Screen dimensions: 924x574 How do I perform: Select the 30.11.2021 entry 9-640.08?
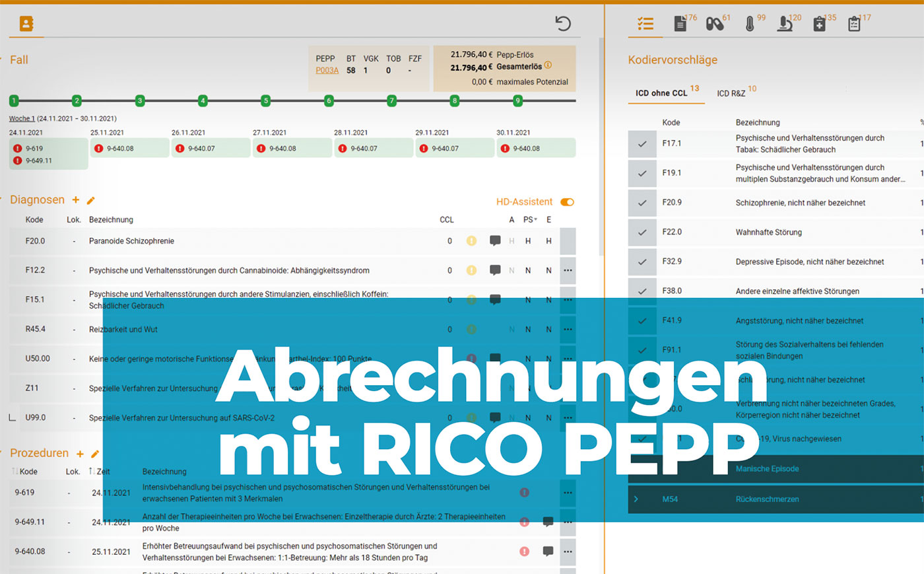(535, 148)
